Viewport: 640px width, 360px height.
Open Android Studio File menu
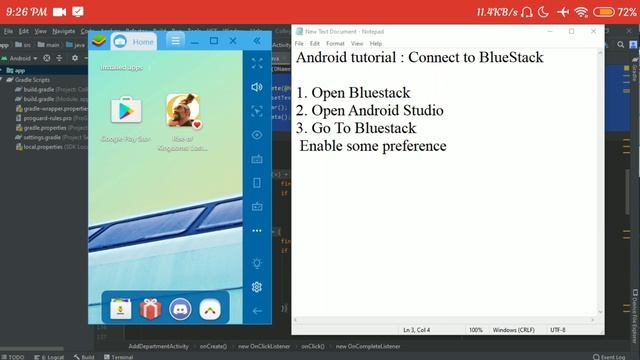8,31
